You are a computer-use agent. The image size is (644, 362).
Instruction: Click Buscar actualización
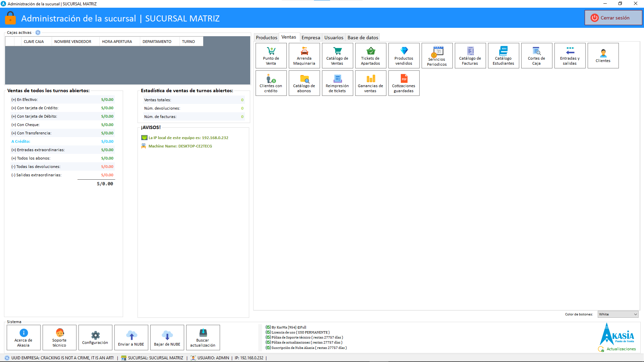(203, 338)
